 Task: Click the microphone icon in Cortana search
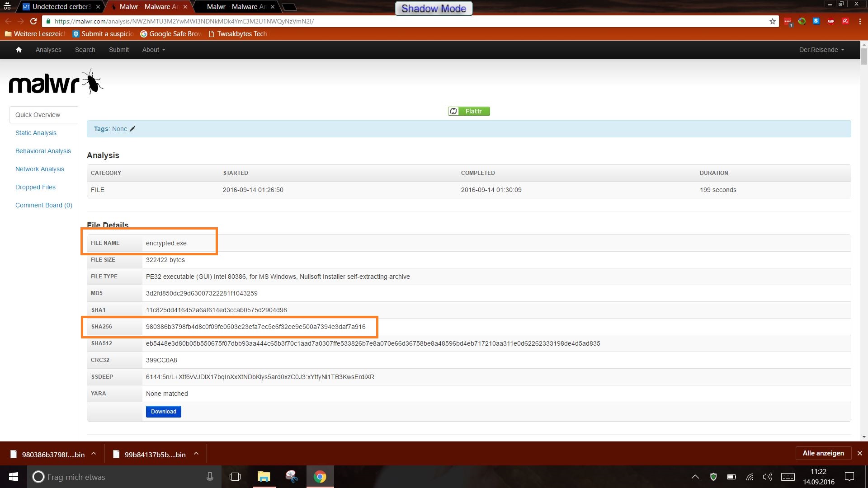pyautogui.click(x=210, y=477)
